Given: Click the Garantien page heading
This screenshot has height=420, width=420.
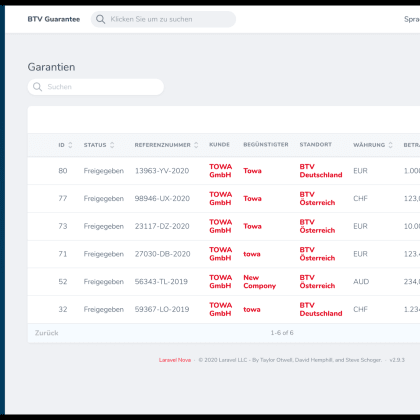Looking at the screenshot, I should [51, 67].
